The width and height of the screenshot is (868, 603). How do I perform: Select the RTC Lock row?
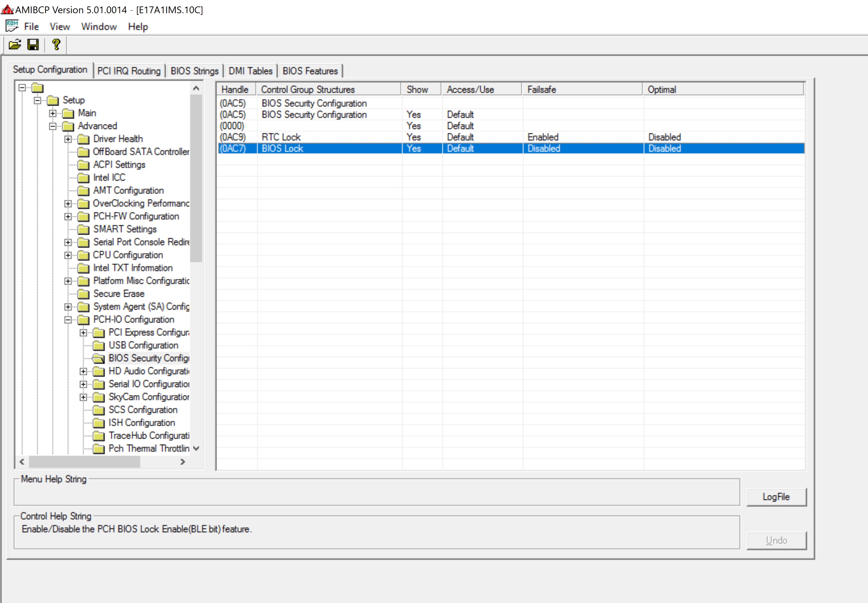[x=281, y=137]
